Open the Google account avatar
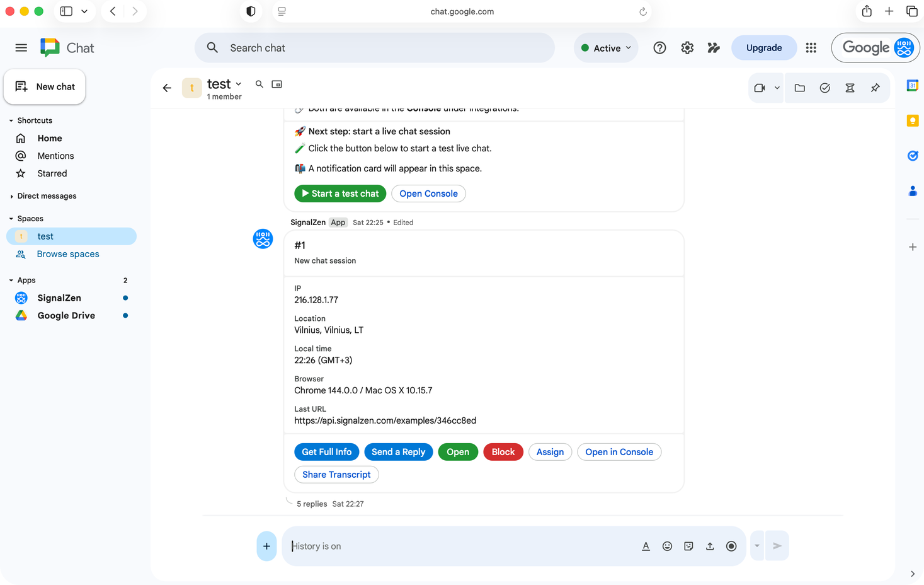 [x=904, y=48]
